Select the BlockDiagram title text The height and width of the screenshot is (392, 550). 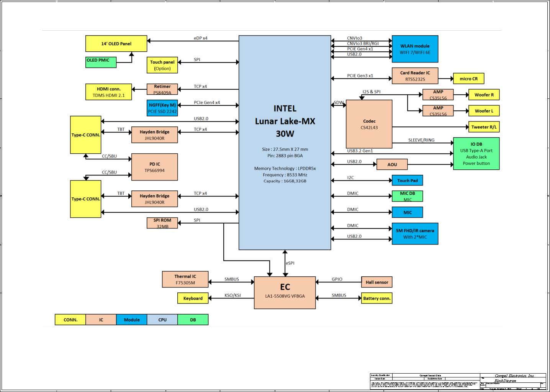click(x=505, y=381)
